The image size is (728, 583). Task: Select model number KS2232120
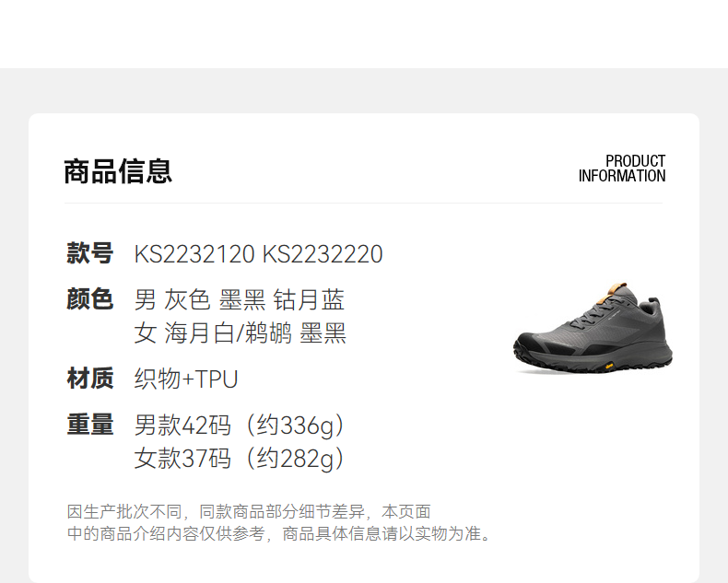coord(194,254)
